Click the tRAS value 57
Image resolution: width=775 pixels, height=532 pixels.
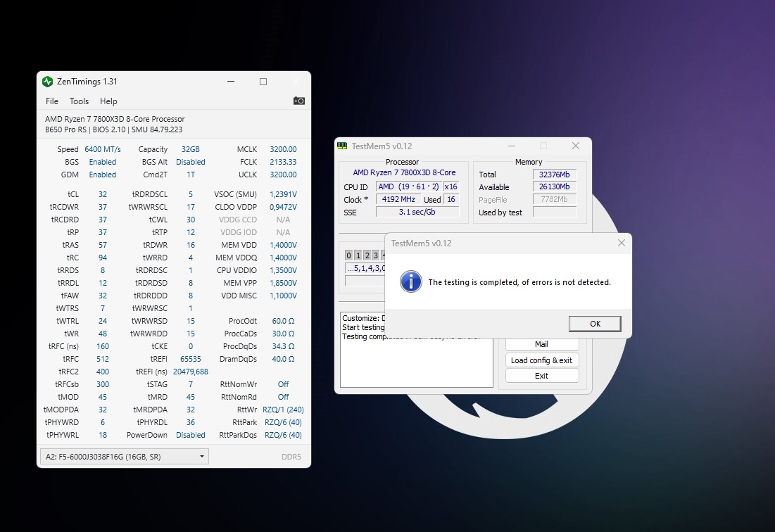103,245
